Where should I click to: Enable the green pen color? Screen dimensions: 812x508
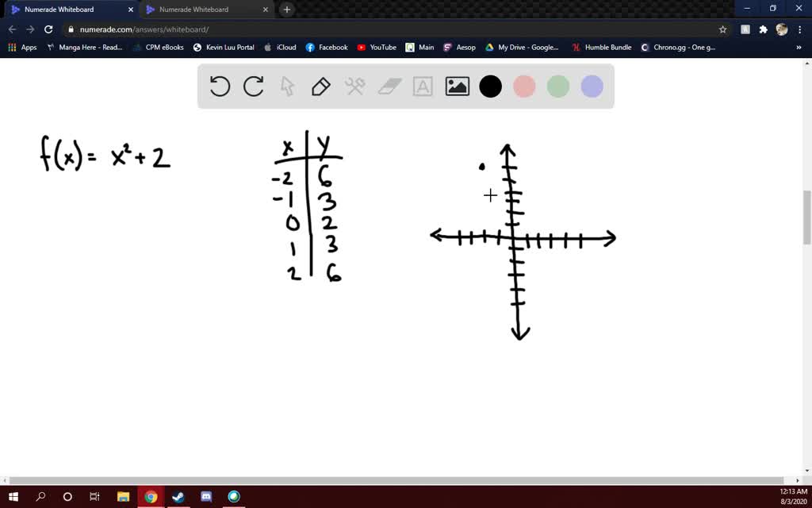click(557, 87)
